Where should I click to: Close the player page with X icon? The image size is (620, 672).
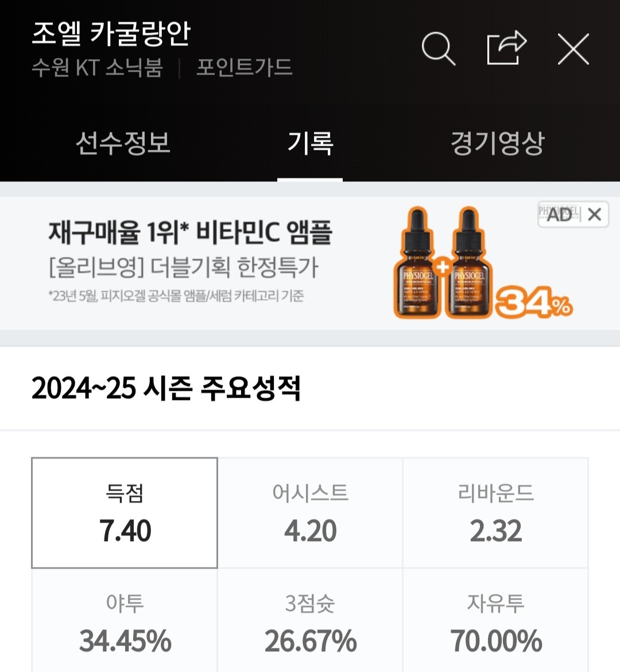coord(573,49)
